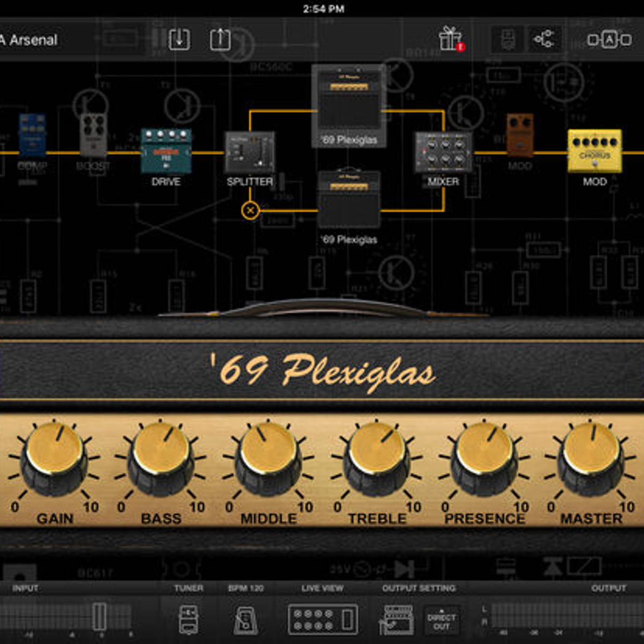The width and height of the screenshot is (644, 644).
Task: Open the A scene switch icon
Action: pyautogui.click(x=609, y=40)
